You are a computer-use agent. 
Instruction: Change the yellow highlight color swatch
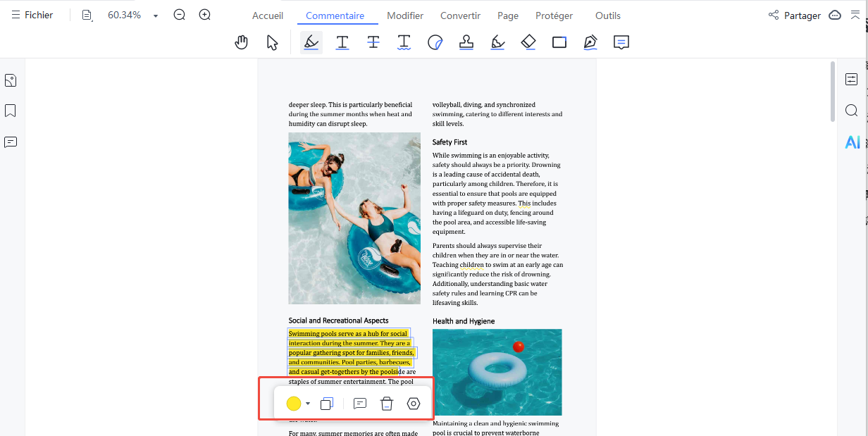pos(294,403)
